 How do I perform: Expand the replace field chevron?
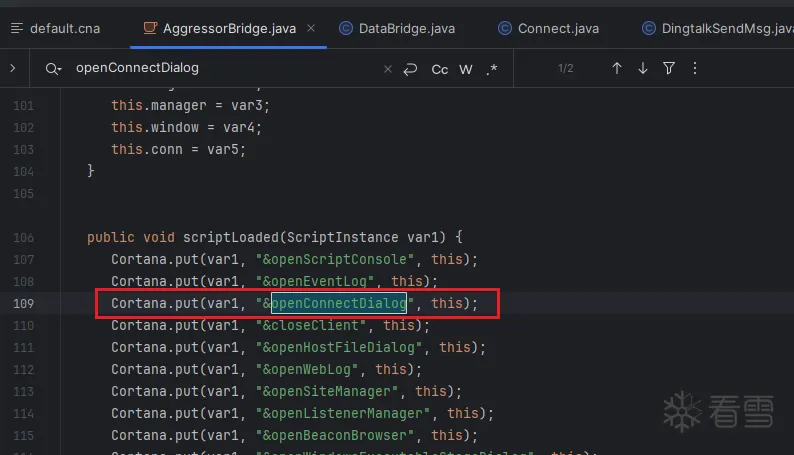point(12,68)
